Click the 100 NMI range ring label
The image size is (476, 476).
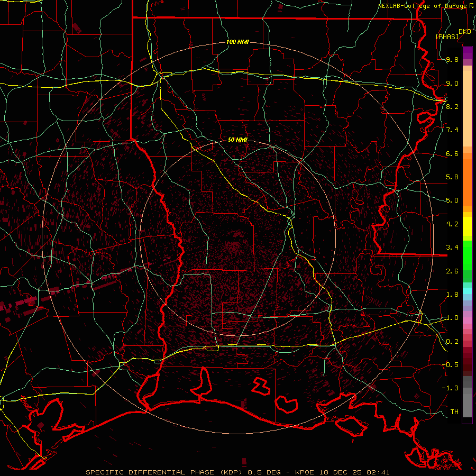pos(237,42)
